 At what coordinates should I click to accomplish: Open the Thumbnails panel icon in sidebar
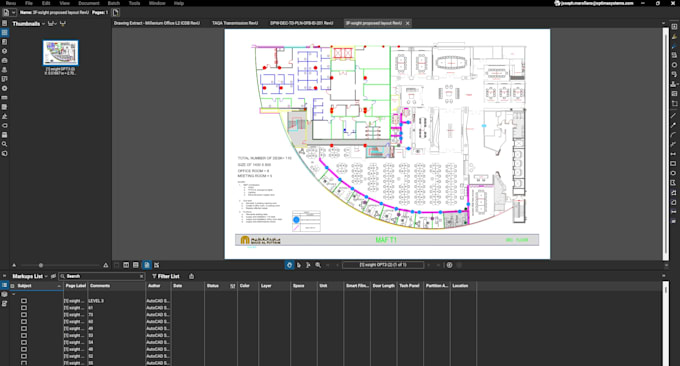pos(4,33)
